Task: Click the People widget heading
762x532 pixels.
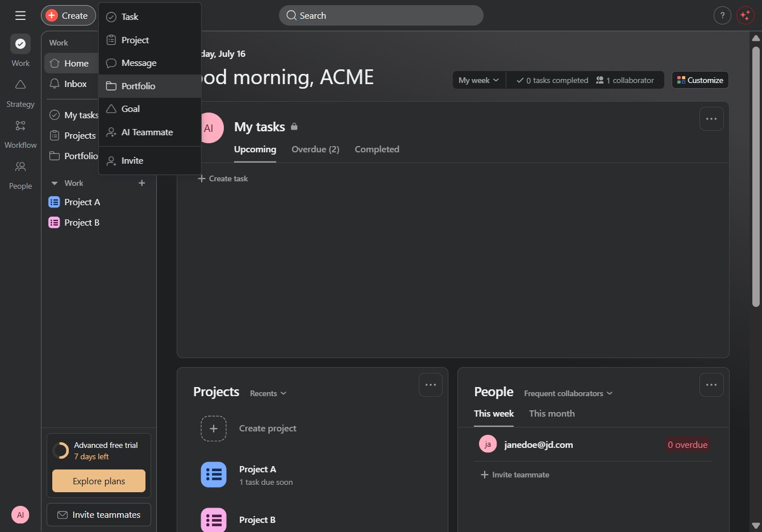Action: coord(494,392)
